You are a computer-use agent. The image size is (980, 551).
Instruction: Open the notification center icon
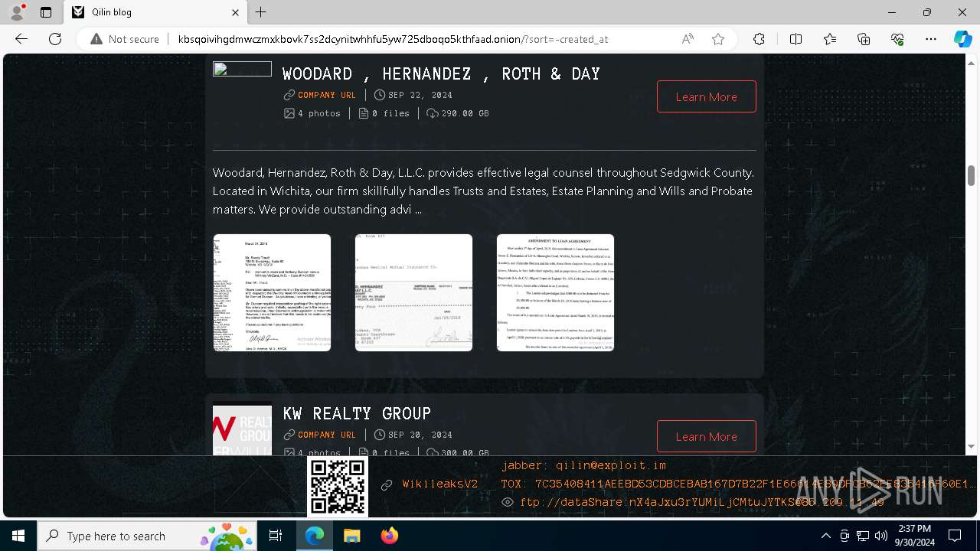tap(955, 536)
